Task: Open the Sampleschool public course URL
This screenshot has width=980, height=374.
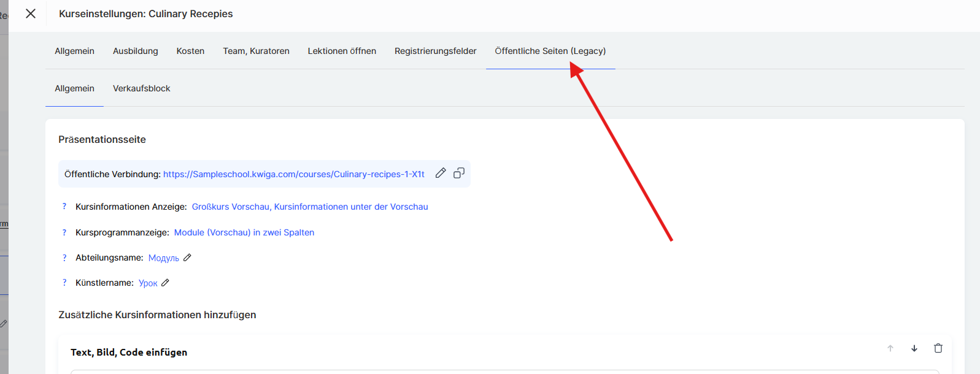Action: [x=294, y=174]
